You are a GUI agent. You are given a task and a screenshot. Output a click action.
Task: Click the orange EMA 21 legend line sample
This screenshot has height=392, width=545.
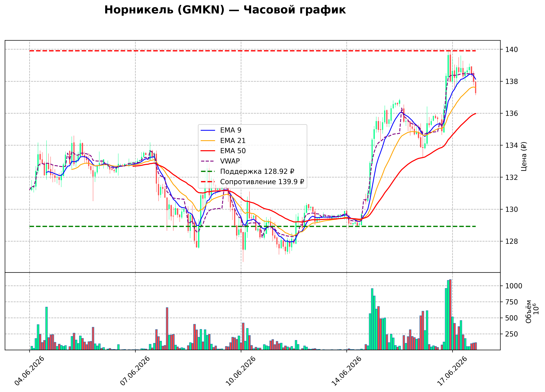(x=208, y=141)
